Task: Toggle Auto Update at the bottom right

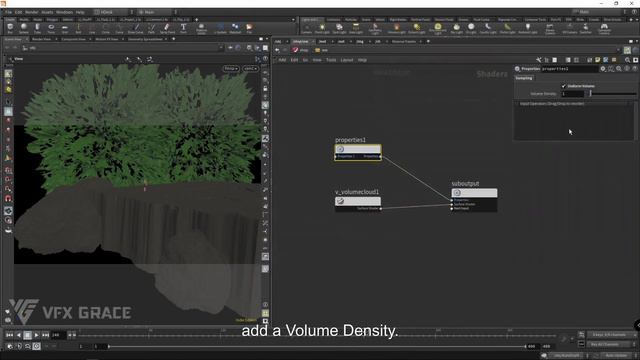Action: [x=617, y=356]
